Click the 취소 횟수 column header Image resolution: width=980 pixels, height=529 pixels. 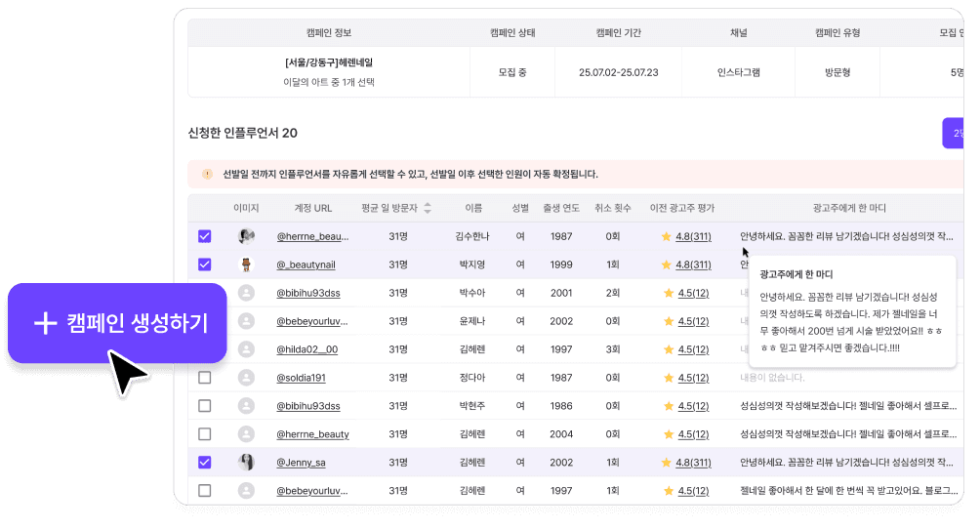[613, 208]
